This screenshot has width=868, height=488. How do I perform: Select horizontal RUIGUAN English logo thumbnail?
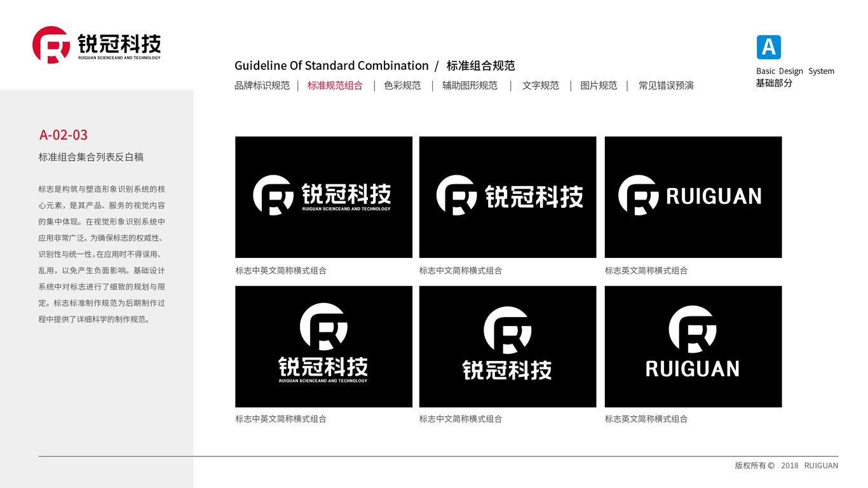coord(693,197)
